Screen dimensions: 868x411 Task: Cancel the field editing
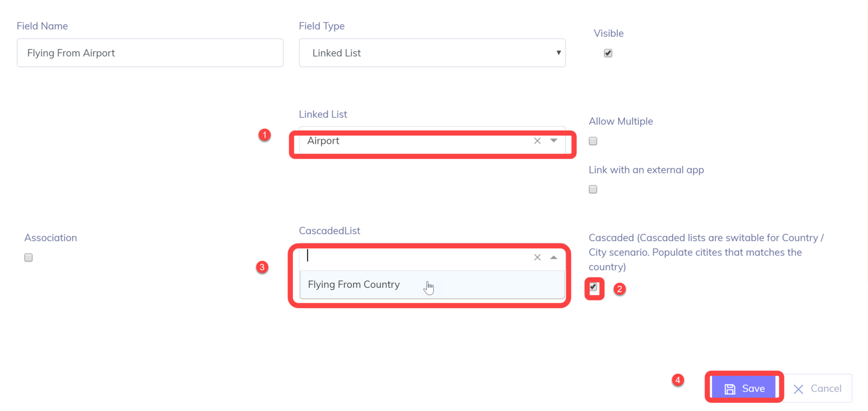point(818,388)
